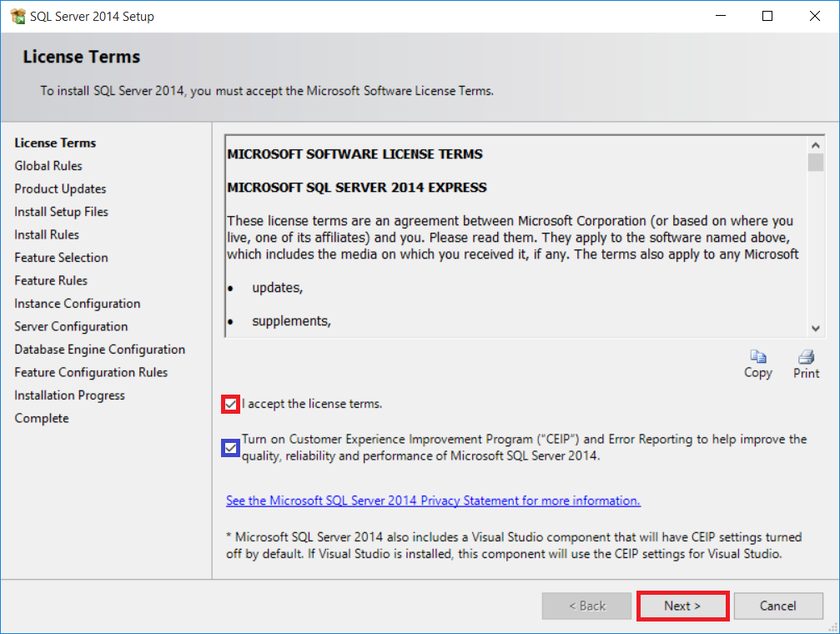Minimize the SQL Server 2014 Setup window
This screenshot has width=840, height=634.
pyautogui.click(x=721, y=16)
